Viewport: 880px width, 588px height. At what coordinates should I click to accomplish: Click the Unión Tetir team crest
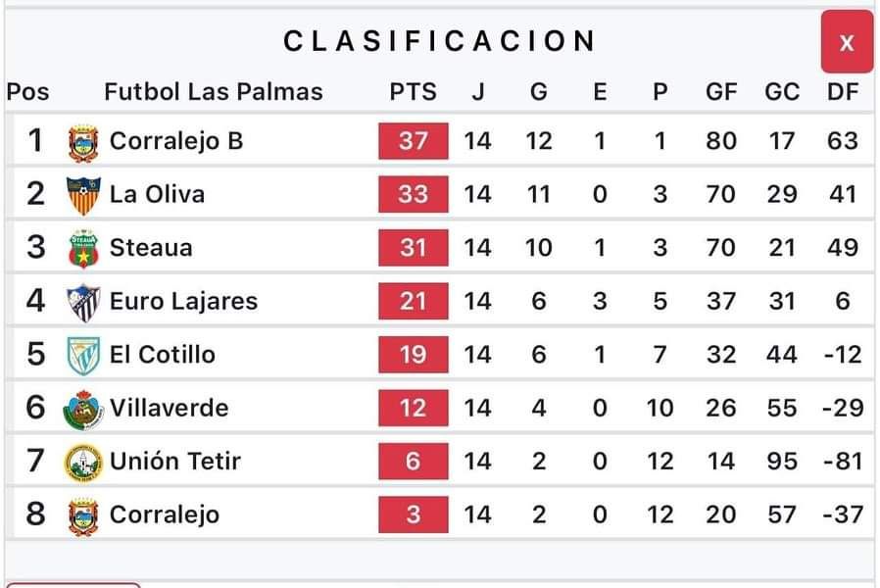coord(83,463)
